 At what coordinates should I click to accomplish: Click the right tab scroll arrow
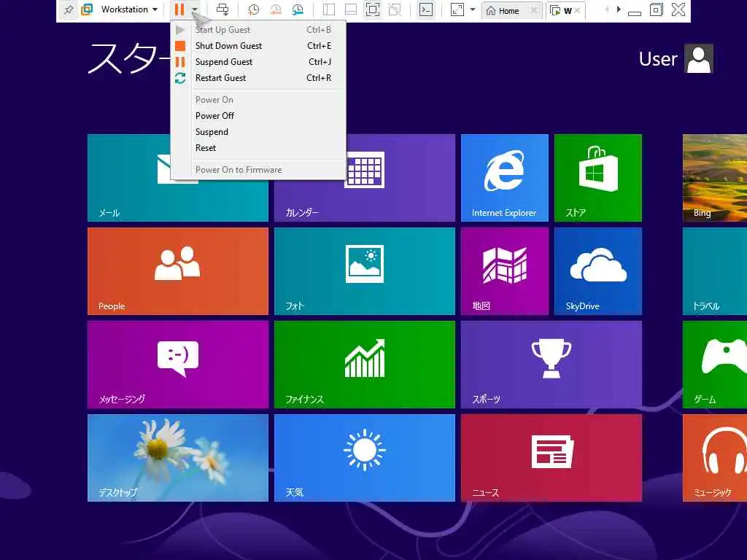pyautogui.click(x=619, y=9)
